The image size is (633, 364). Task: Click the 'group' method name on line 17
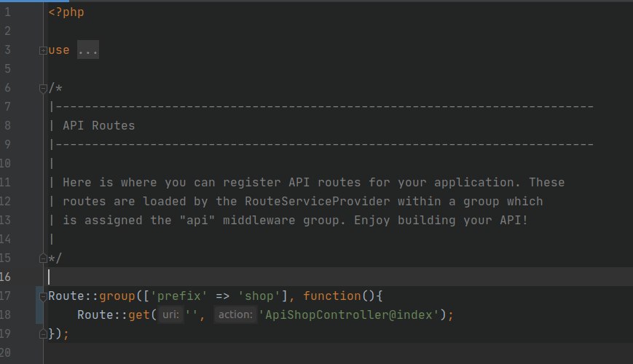pos(117,296)
